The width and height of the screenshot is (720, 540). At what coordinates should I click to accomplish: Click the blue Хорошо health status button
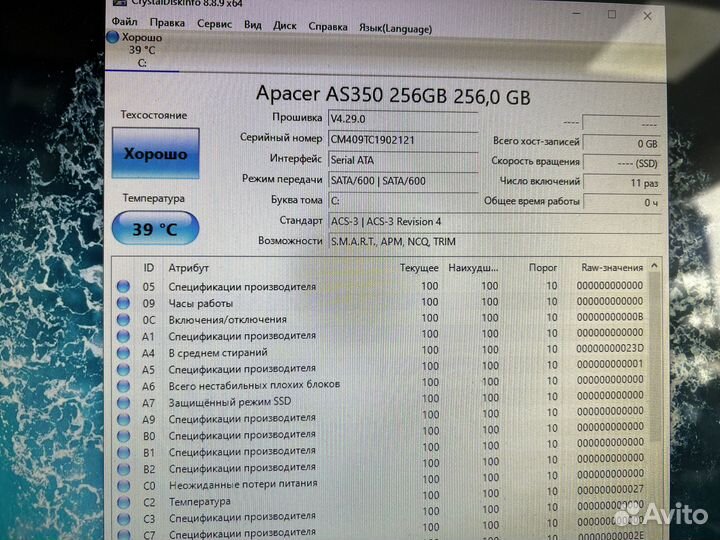[x=156, y=153]
